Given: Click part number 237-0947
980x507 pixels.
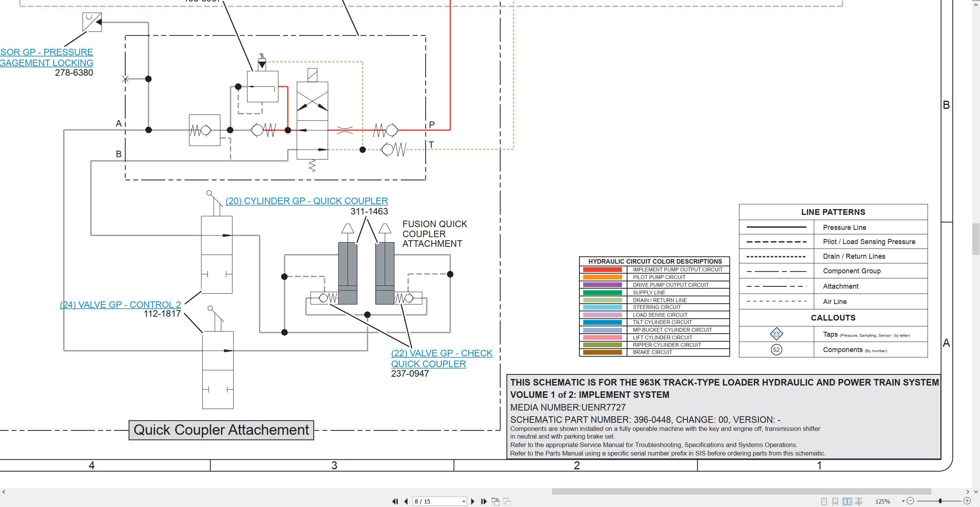Looking at the screenshot, I should (x=410, y=373).
